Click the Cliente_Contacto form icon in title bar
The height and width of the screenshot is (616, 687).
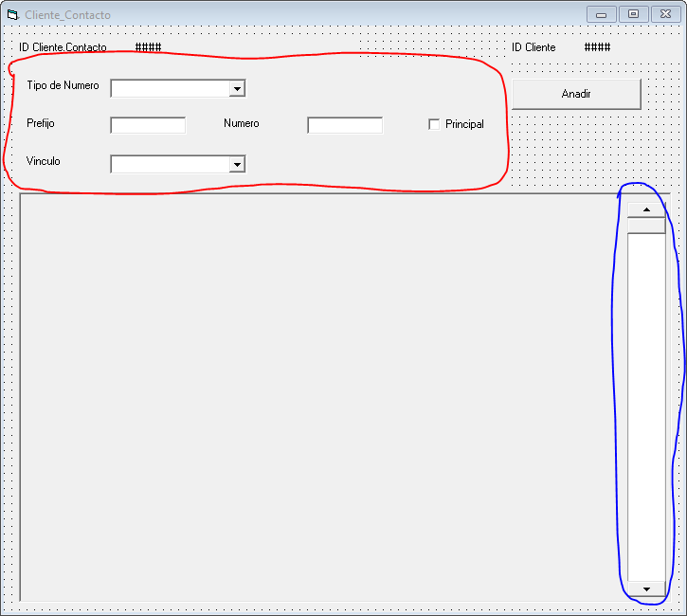pyautogui.click(x=12, y=15)
